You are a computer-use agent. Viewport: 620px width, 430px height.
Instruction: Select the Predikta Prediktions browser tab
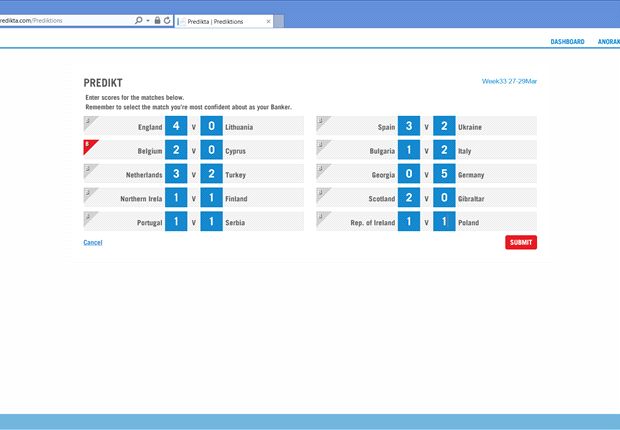pyautogui.click(x=224, y=21)
